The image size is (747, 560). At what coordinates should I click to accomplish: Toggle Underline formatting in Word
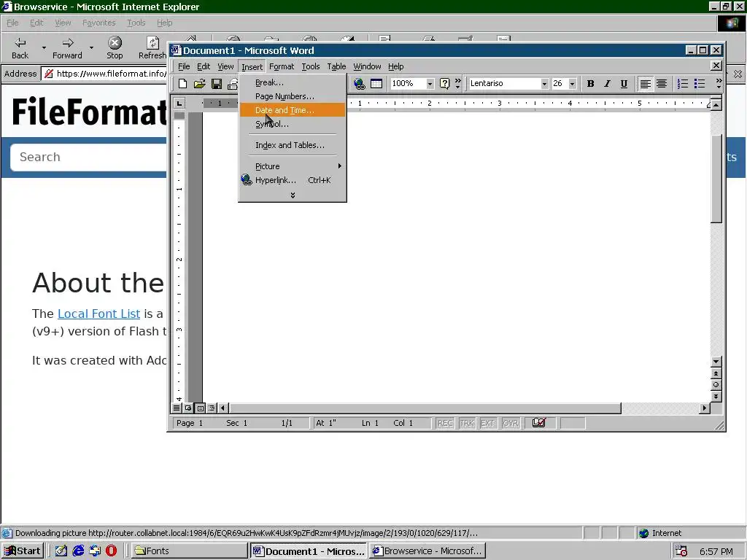(x=624, y=84)
